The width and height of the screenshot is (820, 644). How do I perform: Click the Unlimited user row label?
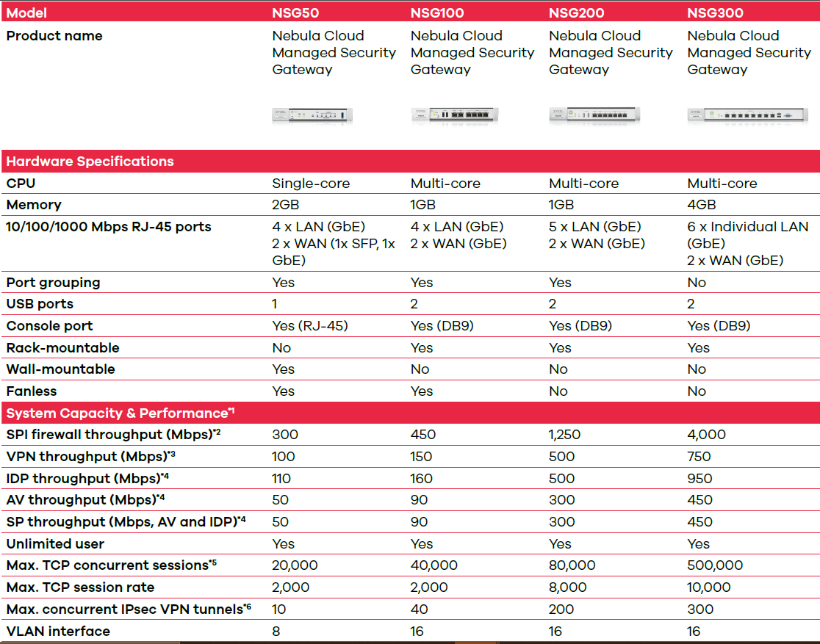point(55,544)
